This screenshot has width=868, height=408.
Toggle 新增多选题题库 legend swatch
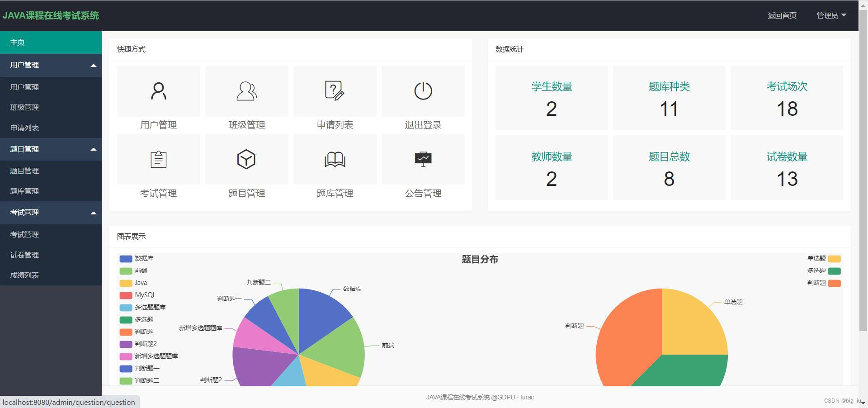(126, 356)
